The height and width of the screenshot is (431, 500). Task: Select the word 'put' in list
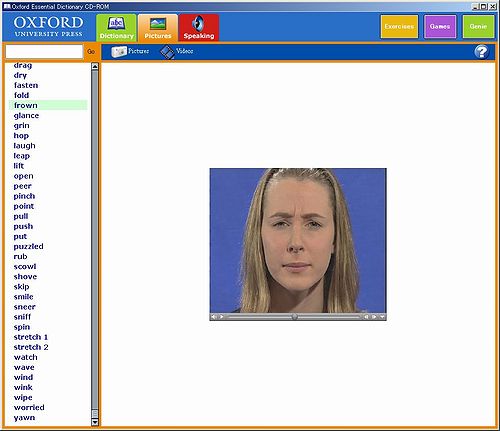[x=20, y=237]
